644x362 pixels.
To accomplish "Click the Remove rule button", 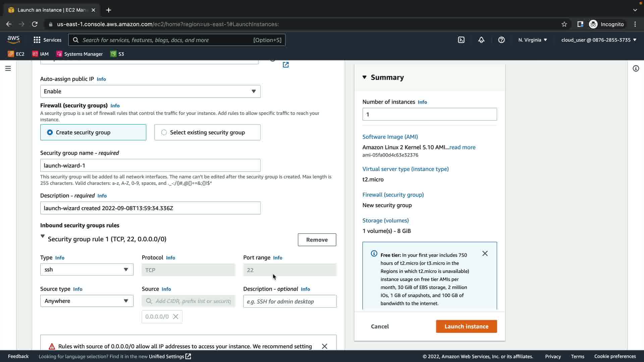I will [317, 240].
